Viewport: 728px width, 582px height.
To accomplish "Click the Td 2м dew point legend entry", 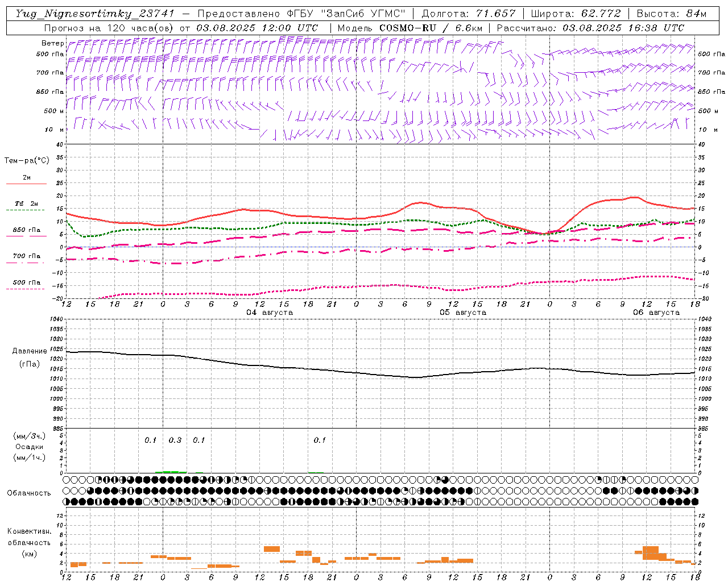I will pyautogui.click(x=26, y=206).
